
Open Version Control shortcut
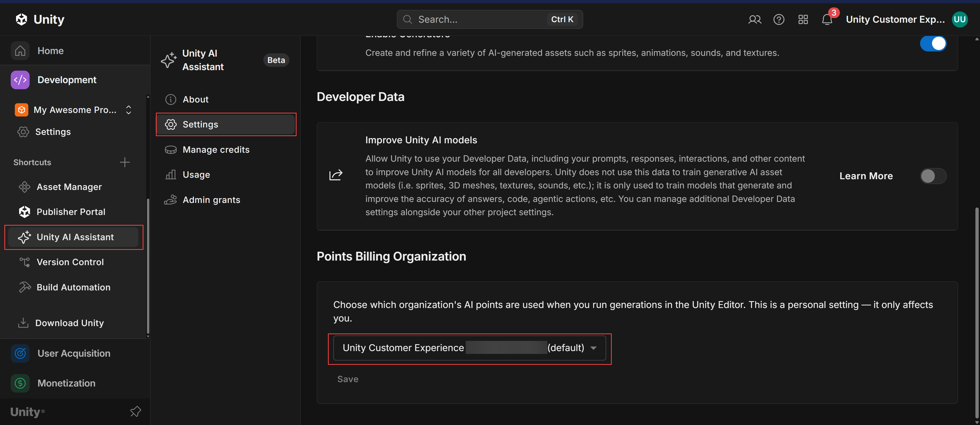pos(73,262)
